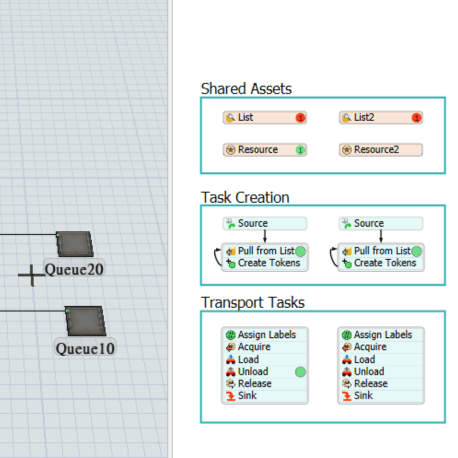Select Release icon in right transport block
The width and height of the screenshot is (458, 458).
click(x=347, y=384)
